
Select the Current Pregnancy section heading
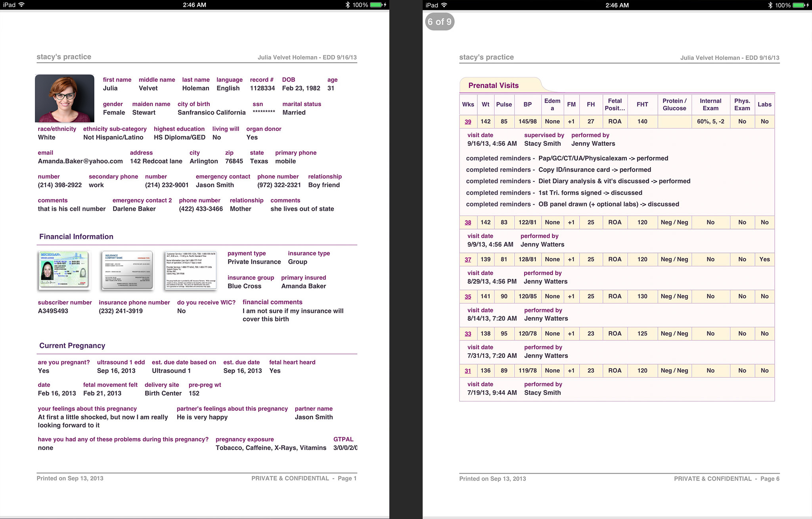point(72,346)
